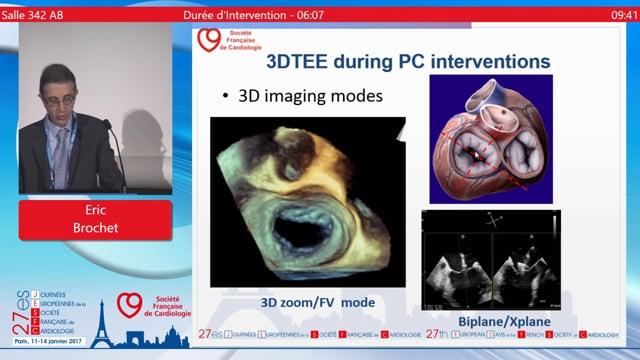This screenshot has height=360, width=640.
Task: Click the 3DTEE during PC interventions title
Action: 408,62
